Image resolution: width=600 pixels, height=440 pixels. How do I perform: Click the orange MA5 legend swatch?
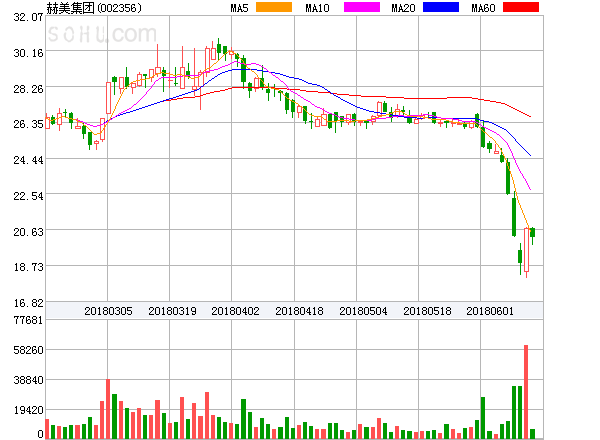tap(274, 7)
